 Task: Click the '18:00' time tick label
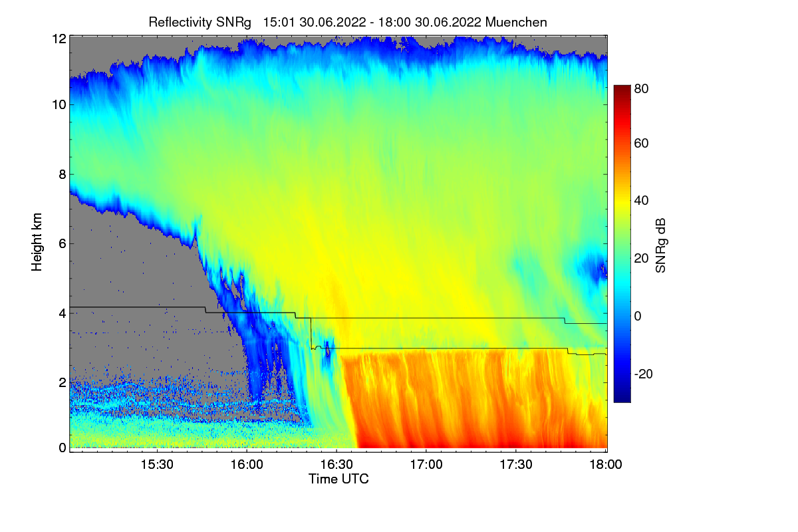click(606, 465)
